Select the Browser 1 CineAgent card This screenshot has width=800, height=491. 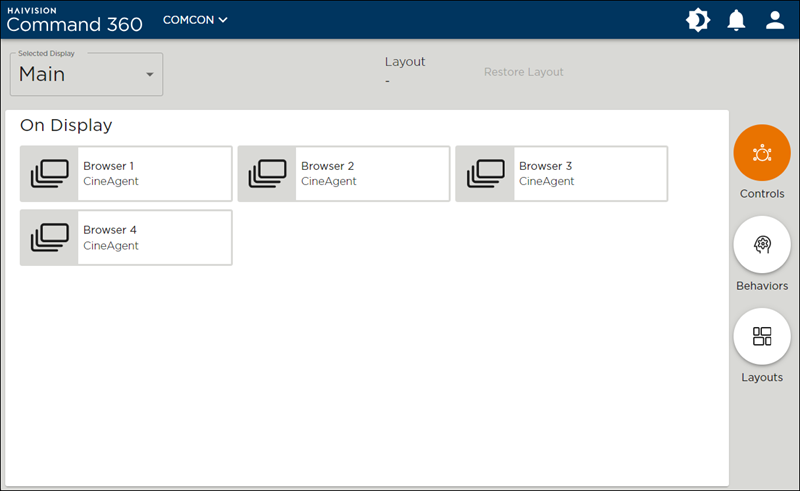pos(154,174)
